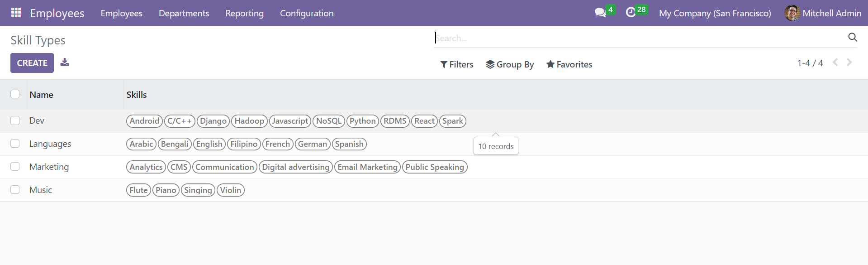Click the Digital advertising skill tag
The image size is (868, 265).
(x=296, y=167)
